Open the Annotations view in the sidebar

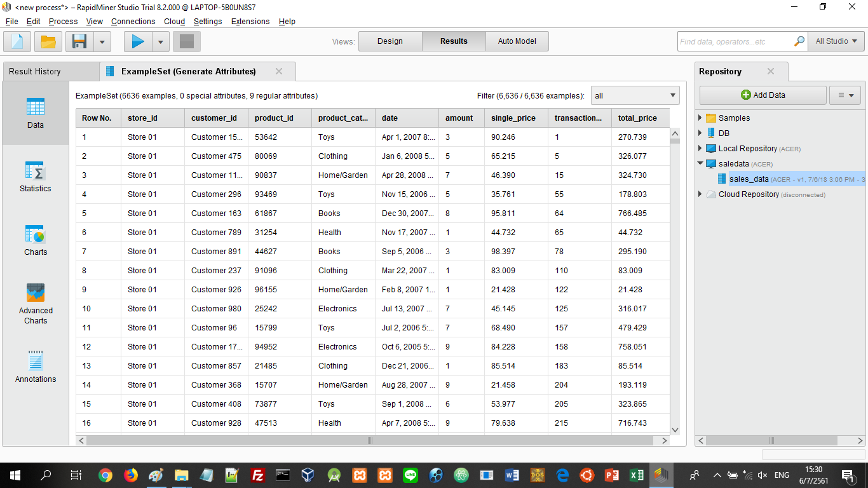coord(36,367)
